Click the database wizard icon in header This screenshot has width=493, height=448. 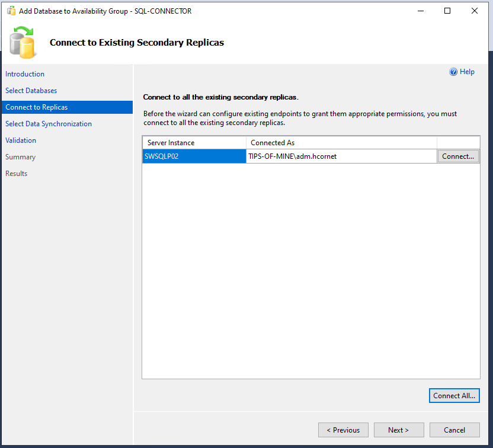coord(22,43)
